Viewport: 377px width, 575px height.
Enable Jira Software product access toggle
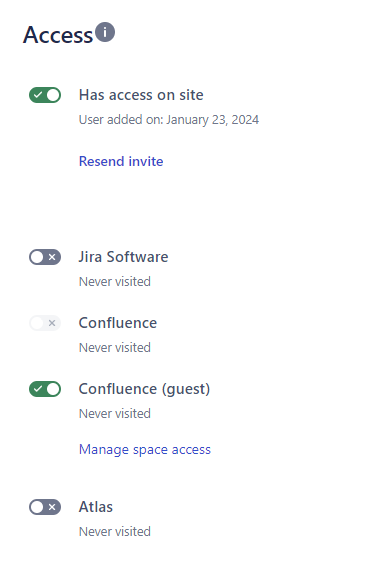point(45,257)
